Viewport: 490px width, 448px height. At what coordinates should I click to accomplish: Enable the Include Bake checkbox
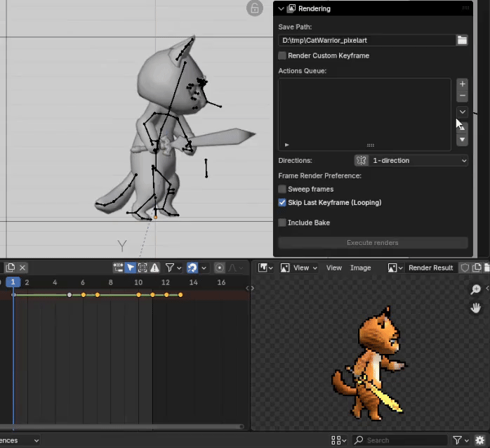click(282, 223)
